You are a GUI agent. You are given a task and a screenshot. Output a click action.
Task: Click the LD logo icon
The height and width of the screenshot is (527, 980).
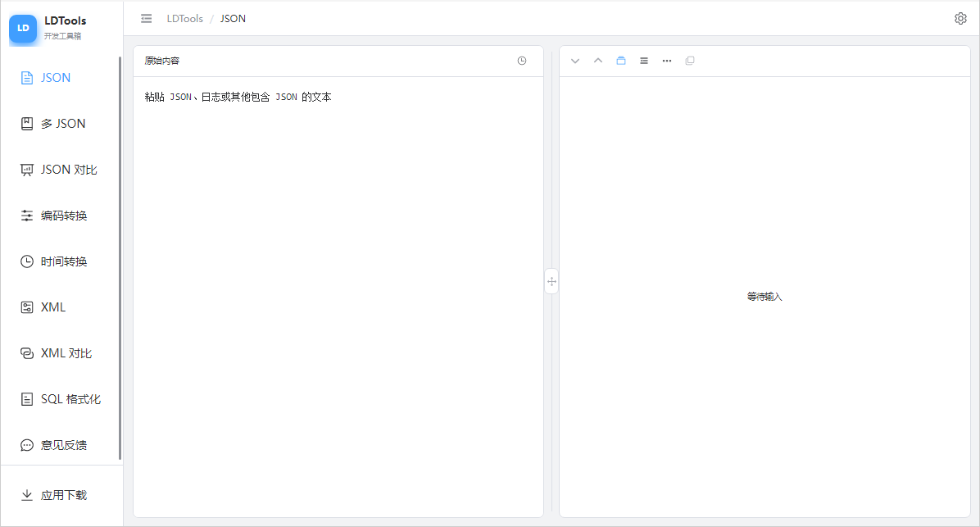(x=23, y=28)
